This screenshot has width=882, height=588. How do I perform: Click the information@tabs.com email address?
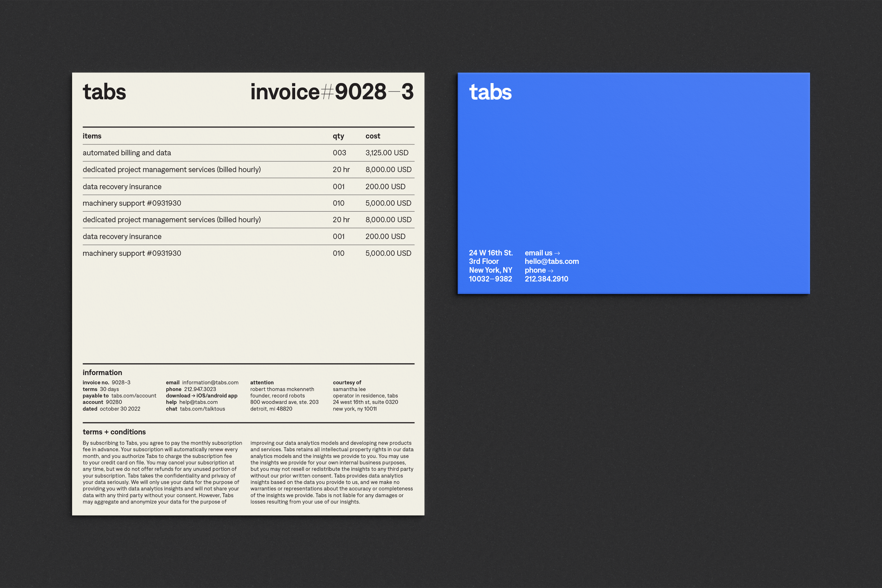210,383
